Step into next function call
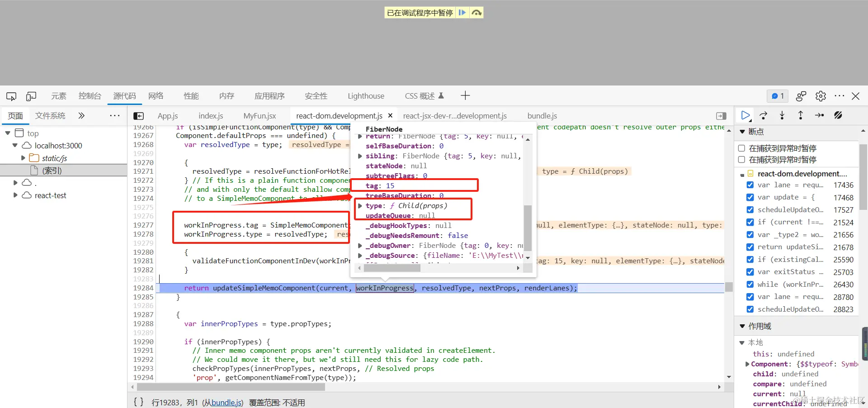The height and width of the screenshot is (408, 868). [782, 115]
